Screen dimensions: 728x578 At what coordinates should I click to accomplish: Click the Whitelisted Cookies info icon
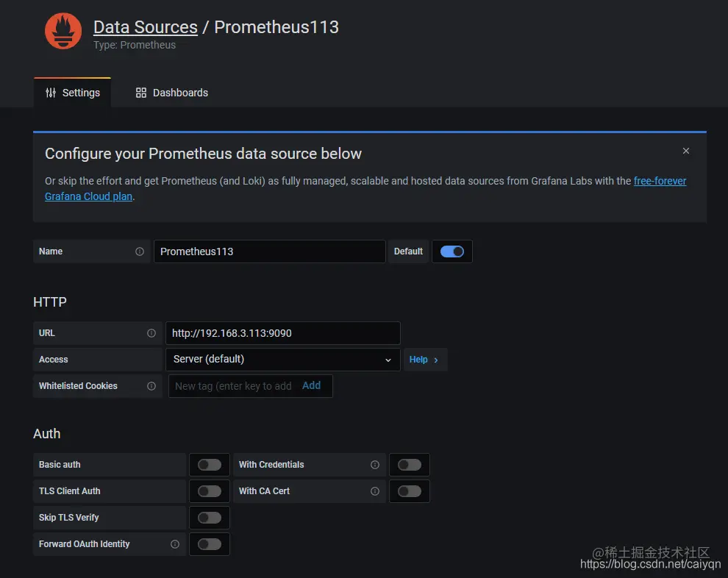point(151,386)
